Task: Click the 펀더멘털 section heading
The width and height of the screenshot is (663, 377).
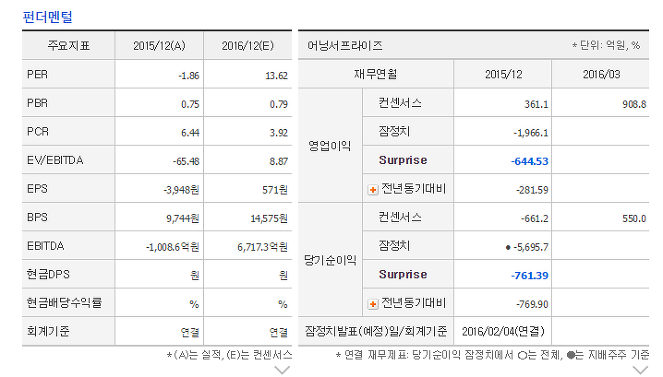Action: coord(47,17)
